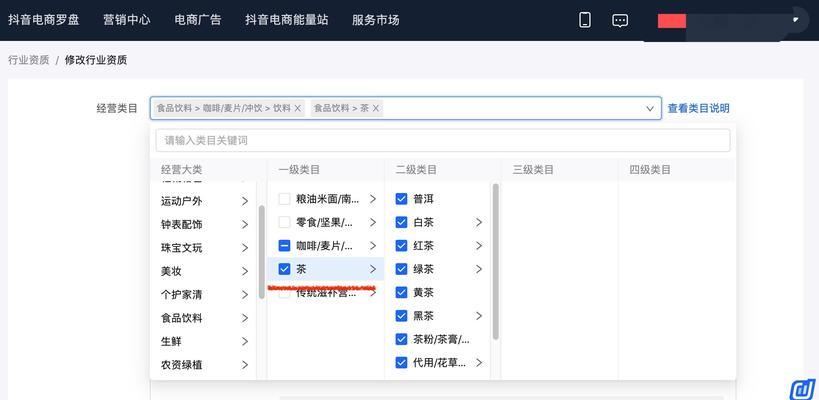Remove the 食品饮料 > 茶 tag

coord(376,109)
